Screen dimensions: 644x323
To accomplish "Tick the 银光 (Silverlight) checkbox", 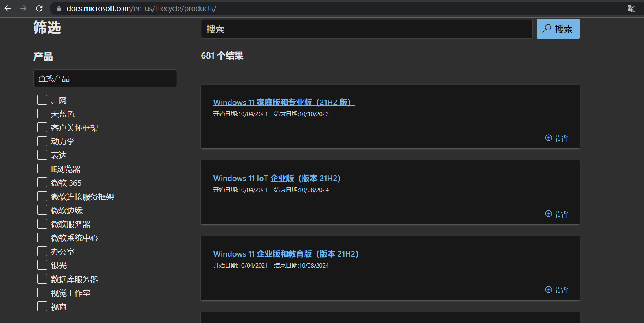I will click(42, 265).
